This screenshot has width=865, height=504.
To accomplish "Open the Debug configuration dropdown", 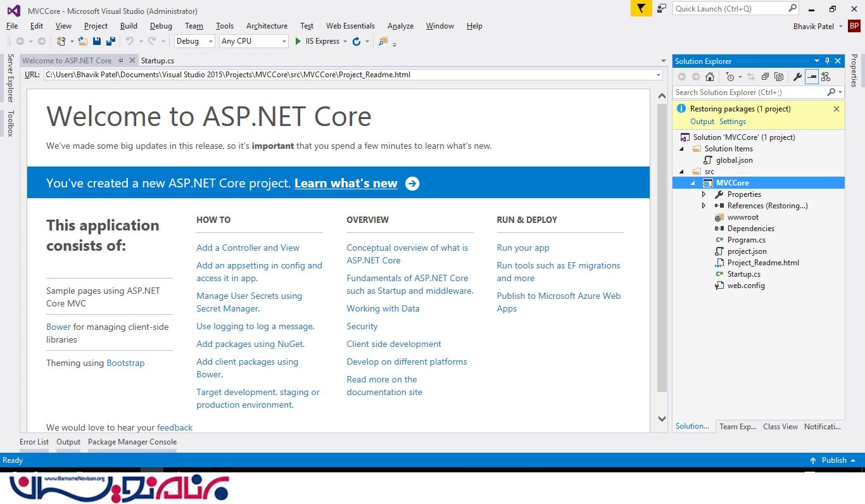I will click(195, 41).
